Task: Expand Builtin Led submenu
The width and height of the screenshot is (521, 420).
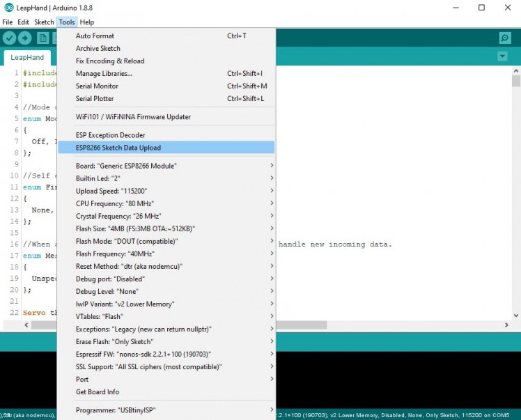Action: pos(166,178)
